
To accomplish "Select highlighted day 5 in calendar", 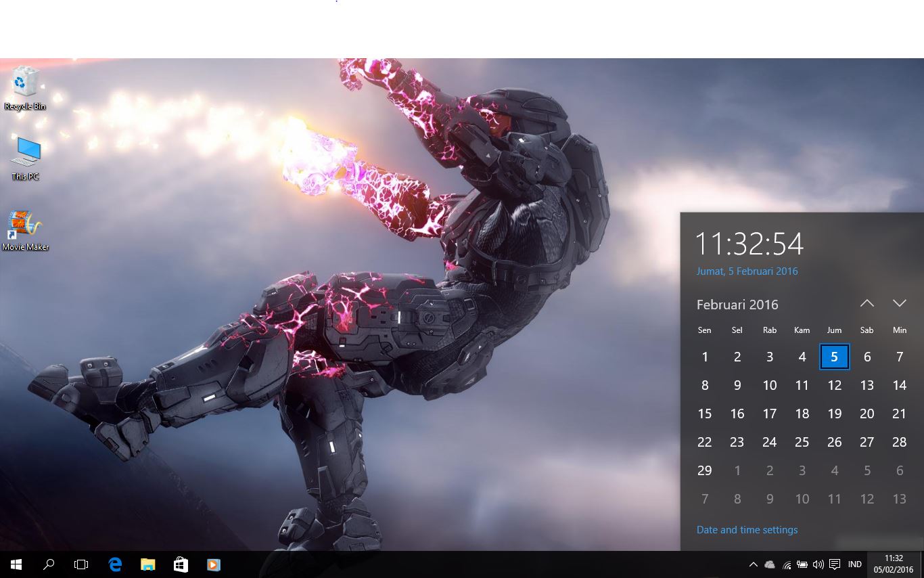I will tap(834, 357).
